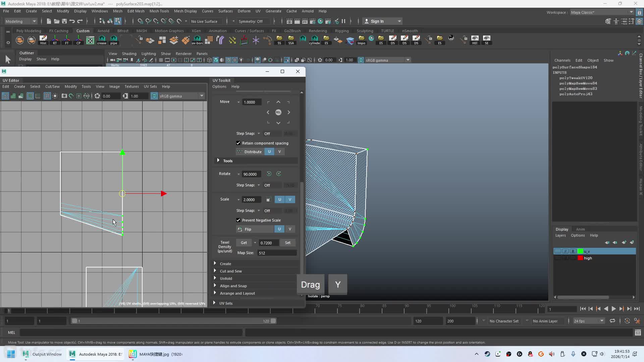Viewport: 644px width, 362px height.
Task: Click the save scene icon
Action: [64, 21]
